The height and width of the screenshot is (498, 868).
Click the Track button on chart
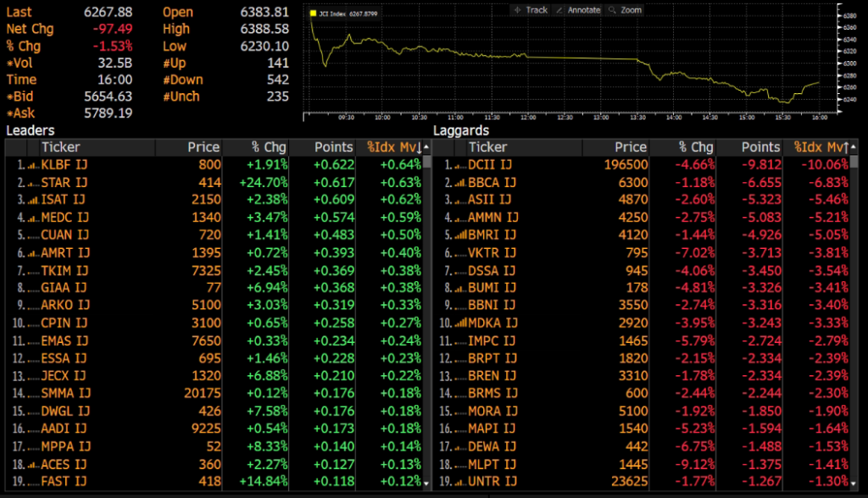[x=531, y=10]
